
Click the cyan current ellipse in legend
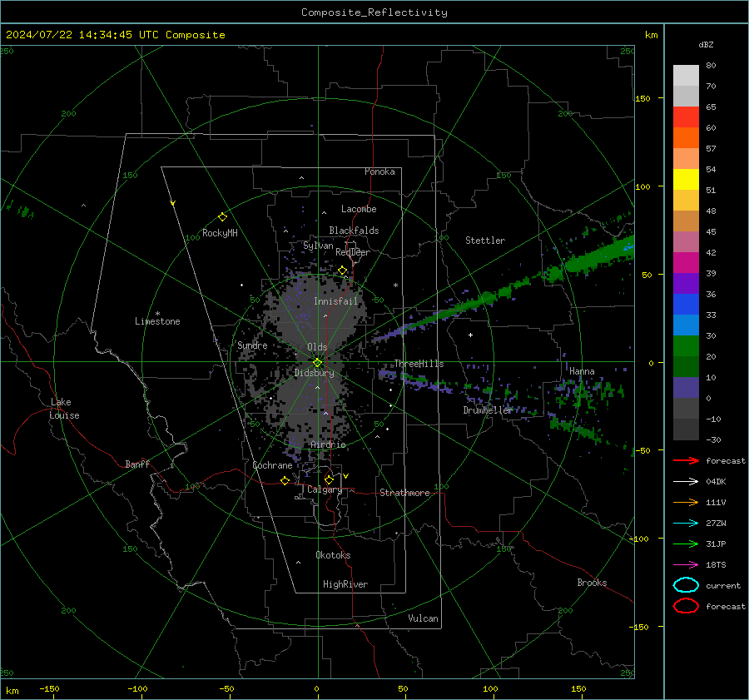[686, 585]
